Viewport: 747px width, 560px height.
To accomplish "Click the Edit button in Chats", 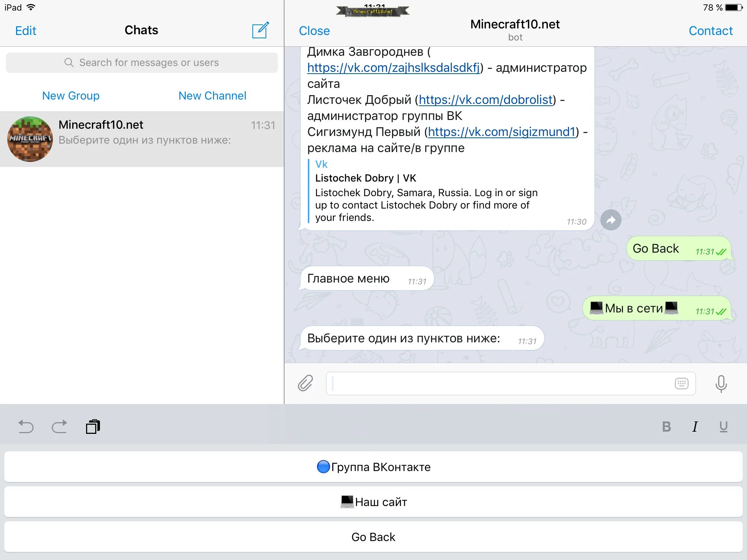I will tap(26, 31).
